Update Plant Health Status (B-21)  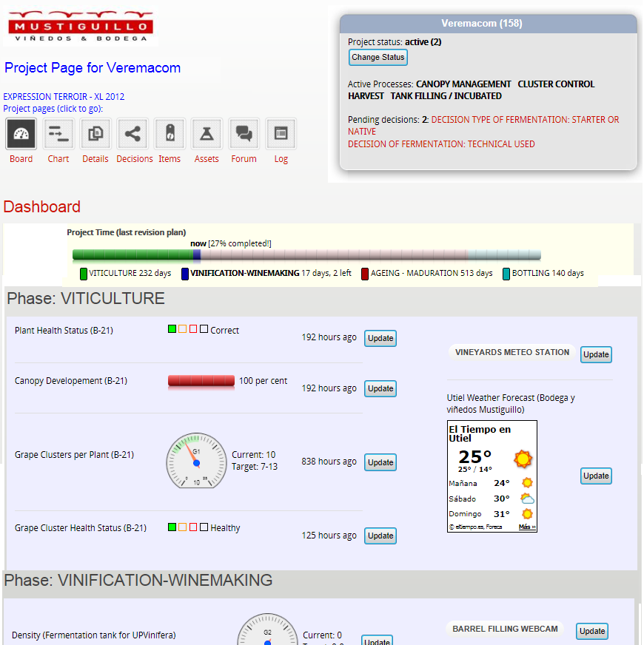pos(380,338)
